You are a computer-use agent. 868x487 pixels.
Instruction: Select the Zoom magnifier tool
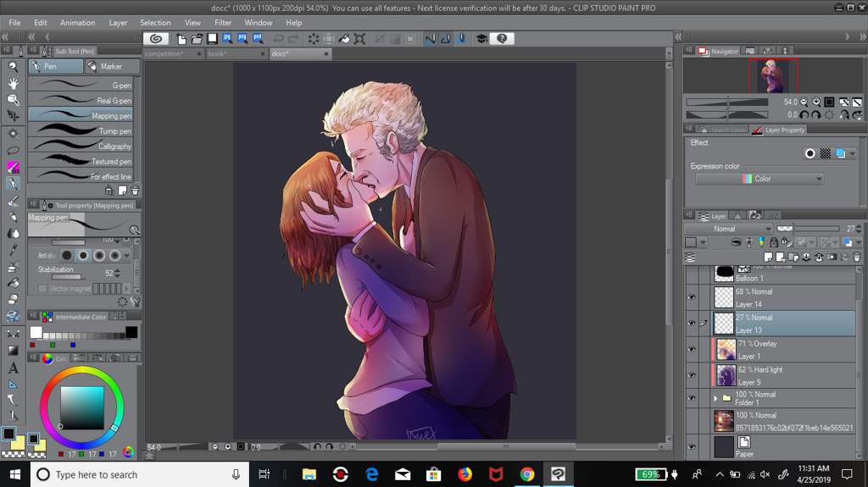click(13, 67)
